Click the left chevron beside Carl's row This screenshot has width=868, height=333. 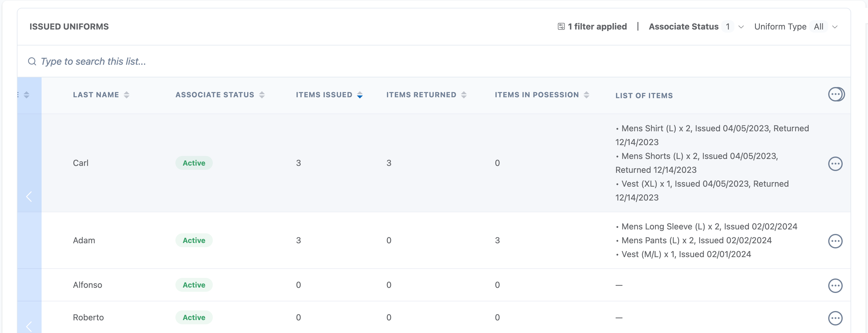click(29, 196)
